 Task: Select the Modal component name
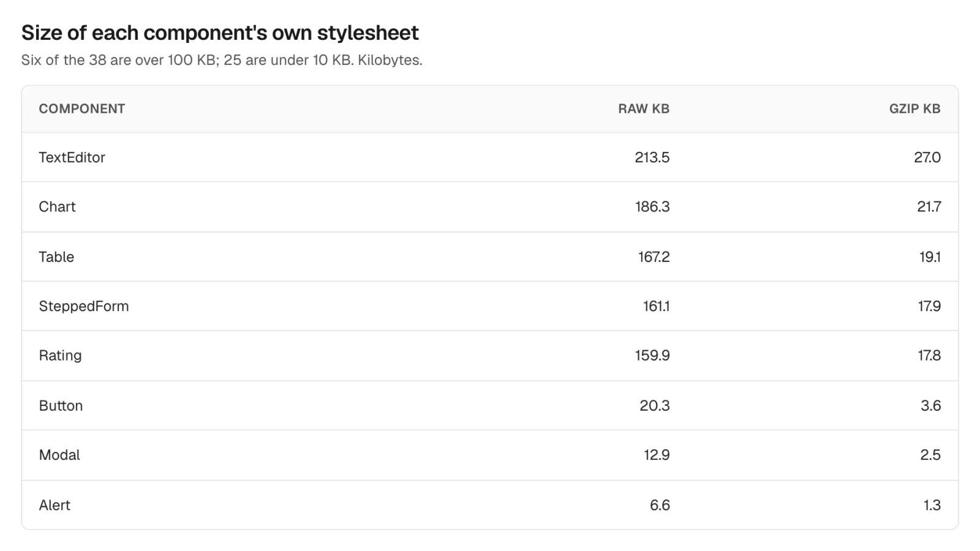[59, 455]
